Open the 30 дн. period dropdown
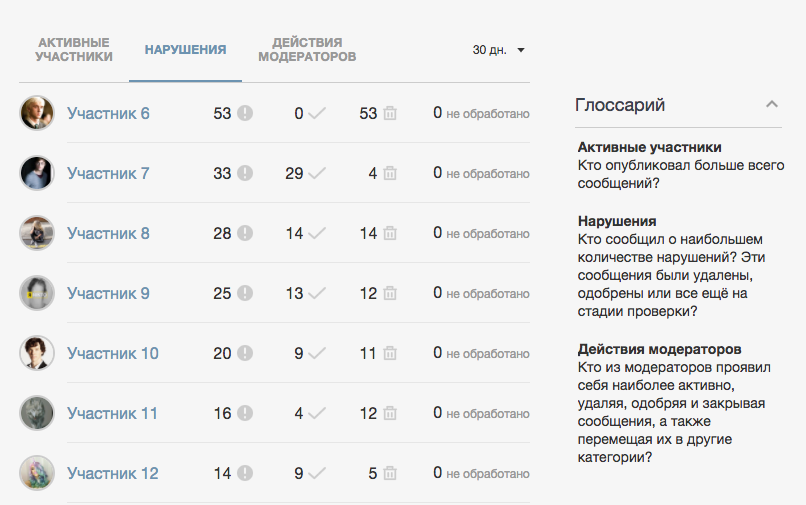806x505 pixels. [499, 50]
